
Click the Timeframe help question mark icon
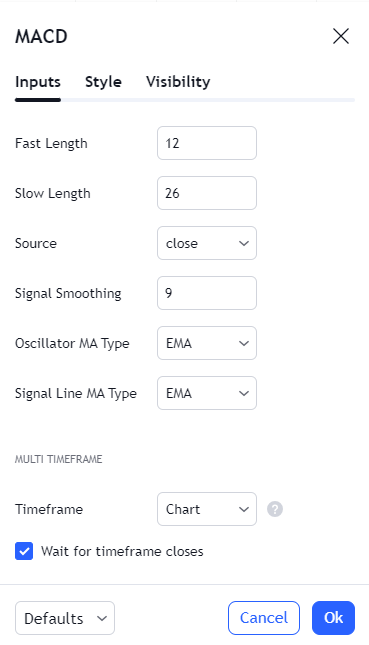click(275, 509)
